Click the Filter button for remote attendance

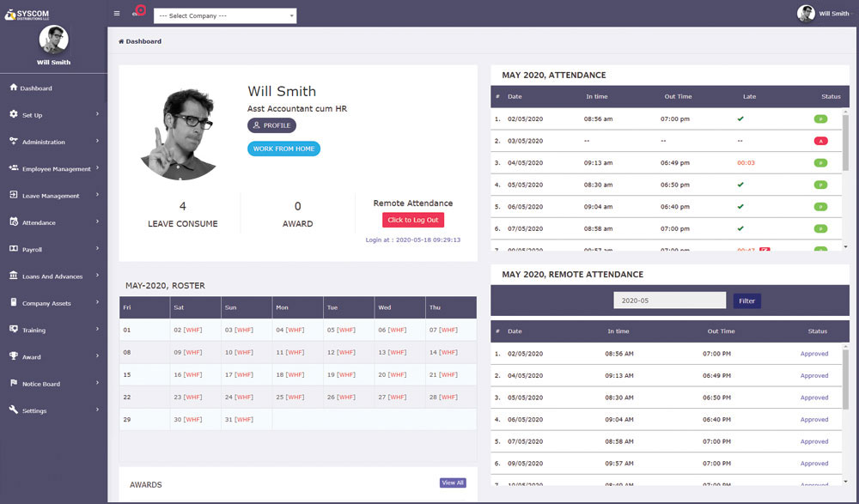click(x=746, y=301)
